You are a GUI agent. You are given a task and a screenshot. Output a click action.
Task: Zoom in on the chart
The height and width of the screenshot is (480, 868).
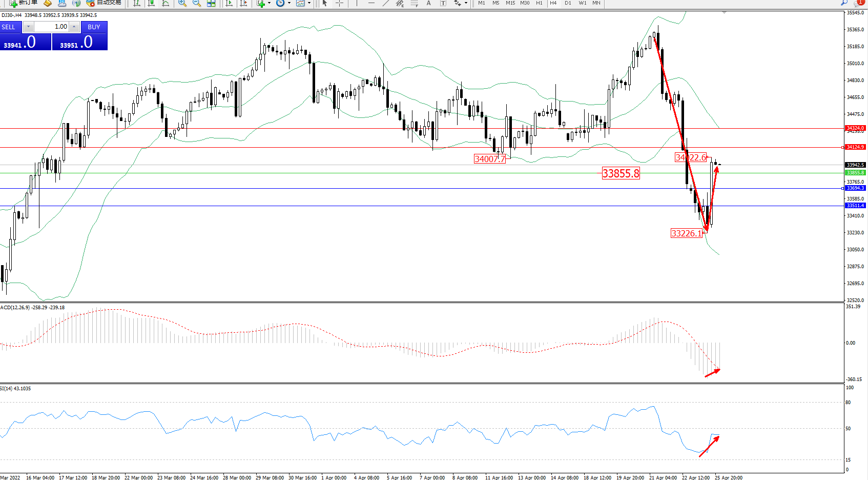[x=182, y=3]
